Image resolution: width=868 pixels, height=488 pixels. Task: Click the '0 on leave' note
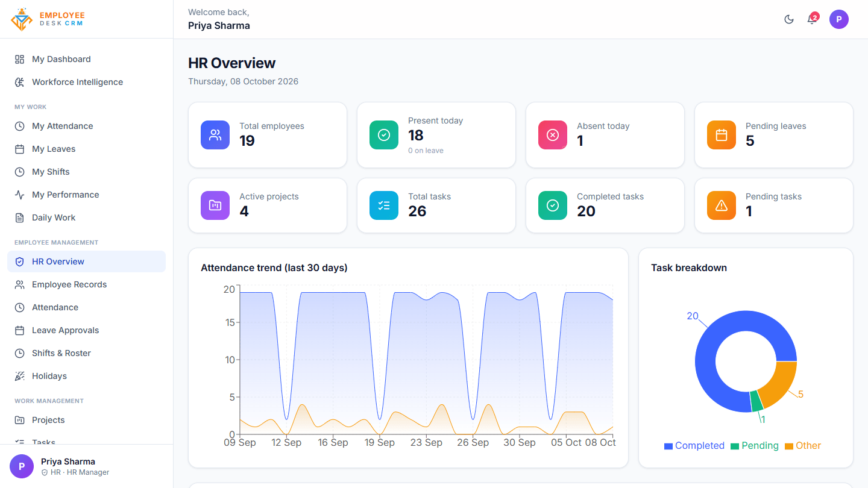point(426,151)
